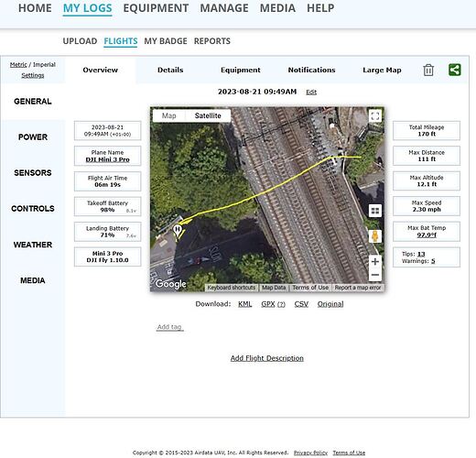Switch to the Notifications tab
Image resolution: width=476 pixels, height=458 pixels.
311,70
